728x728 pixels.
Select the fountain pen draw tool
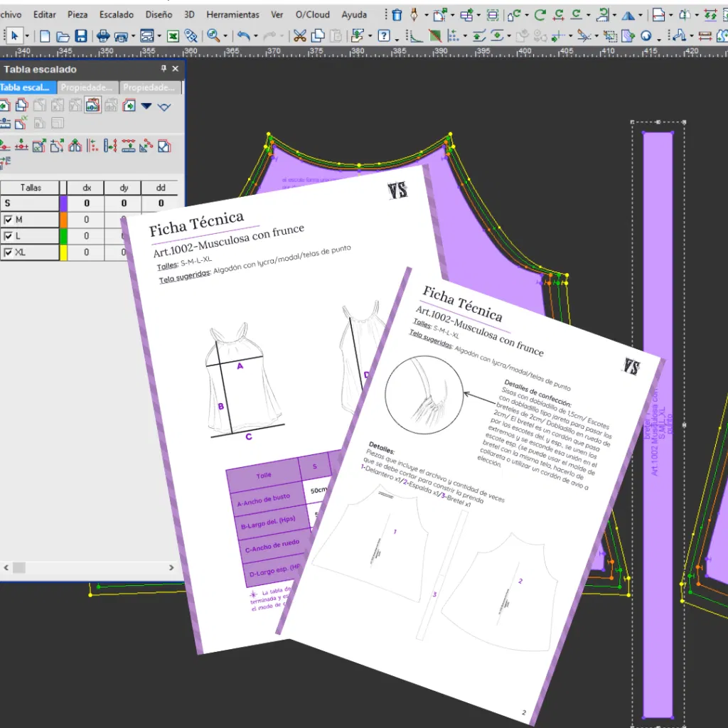click(414, 14)
